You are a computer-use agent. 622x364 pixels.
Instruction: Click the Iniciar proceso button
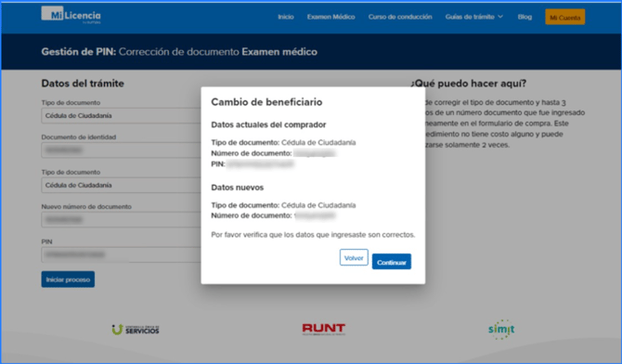pyautogui.click(x=68, y=279)
